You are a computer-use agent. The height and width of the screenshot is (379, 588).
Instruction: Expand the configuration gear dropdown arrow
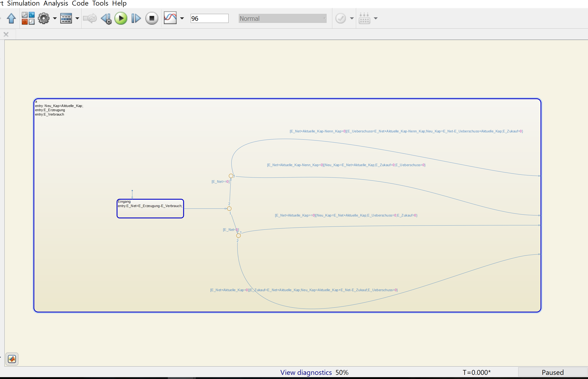(x=55, y=18)
